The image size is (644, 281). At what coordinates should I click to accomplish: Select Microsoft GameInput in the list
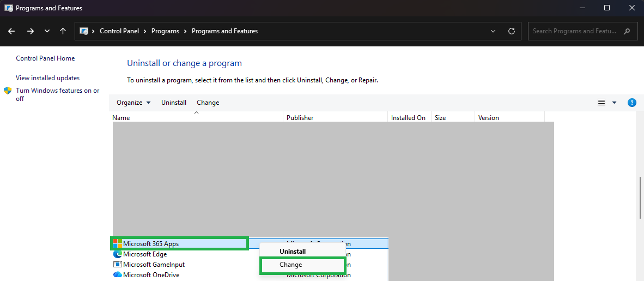[154, 265]
